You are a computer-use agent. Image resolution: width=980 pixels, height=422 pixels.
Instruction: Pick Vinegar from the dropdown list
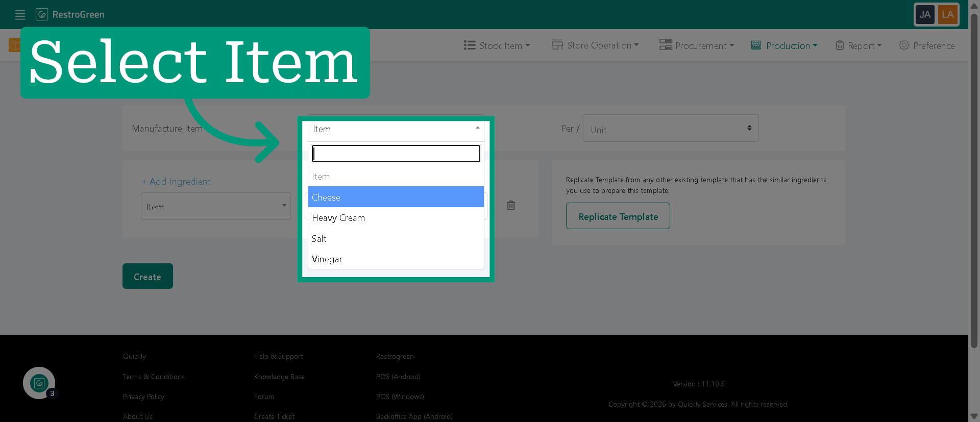pos(396,259)
